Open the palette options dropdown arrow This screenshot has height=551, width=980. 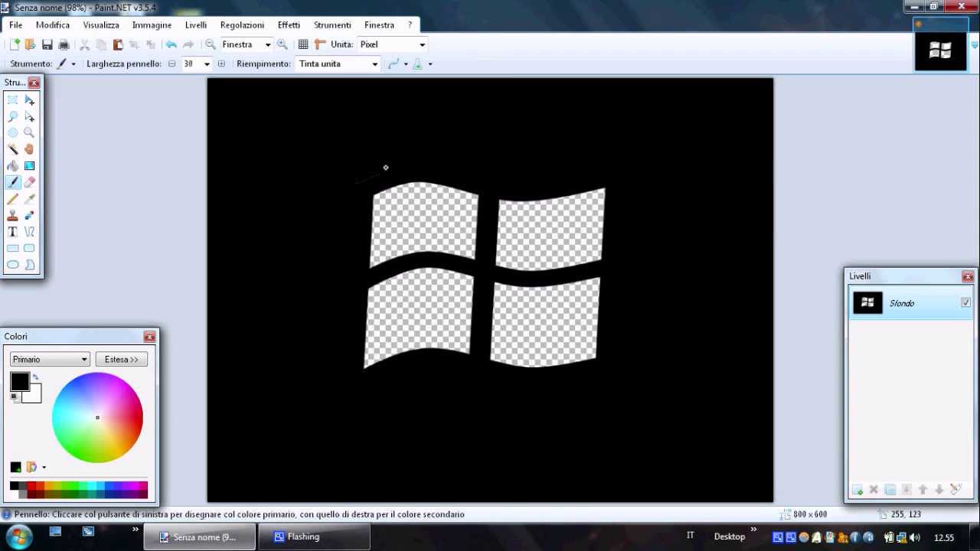44,468
